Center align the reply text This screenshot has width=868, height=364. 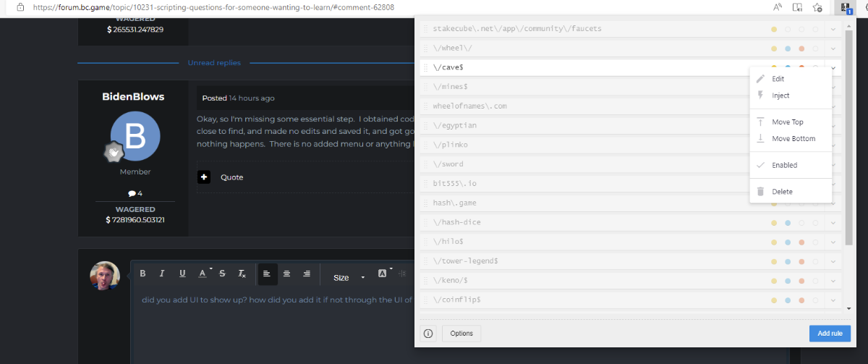[286, 274]
